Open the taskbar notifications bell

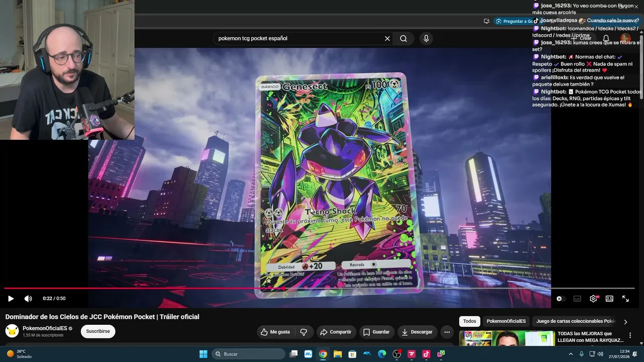(x=635, y=354)
